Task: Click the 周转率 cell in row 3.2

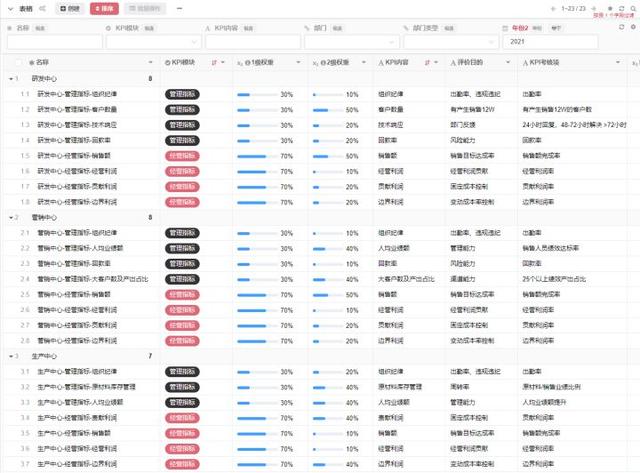Action: (460, 387)
